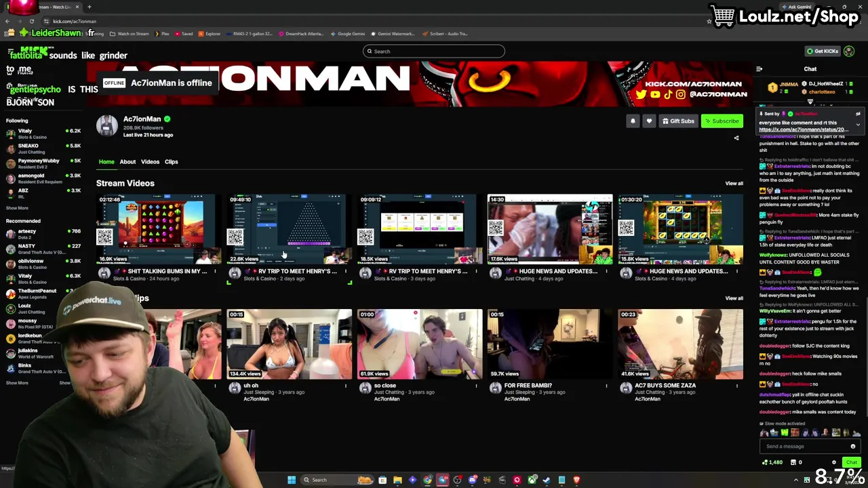Open PaymoneyWubby in Following list
The width and height of the screenshot is (868, 488).
43,164
